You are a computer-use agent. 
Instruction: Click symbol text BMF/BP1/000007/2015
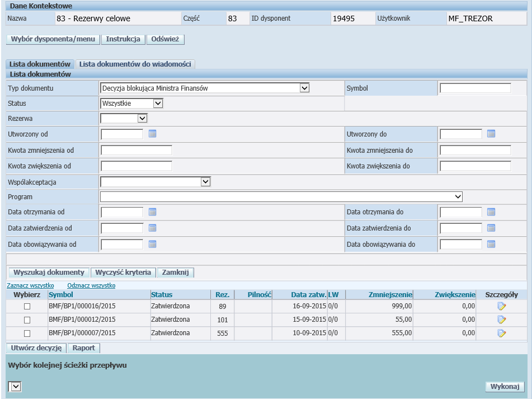coord(82,333)
